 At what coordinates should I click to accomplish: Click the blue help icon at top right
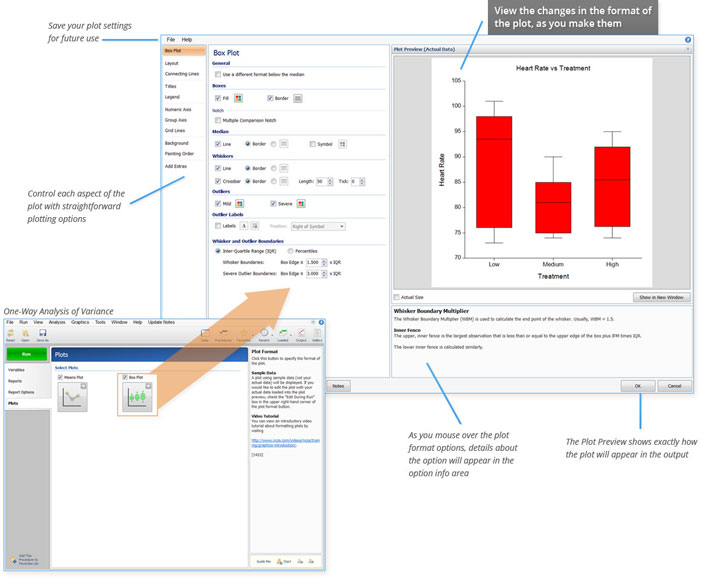coord(688,39)
